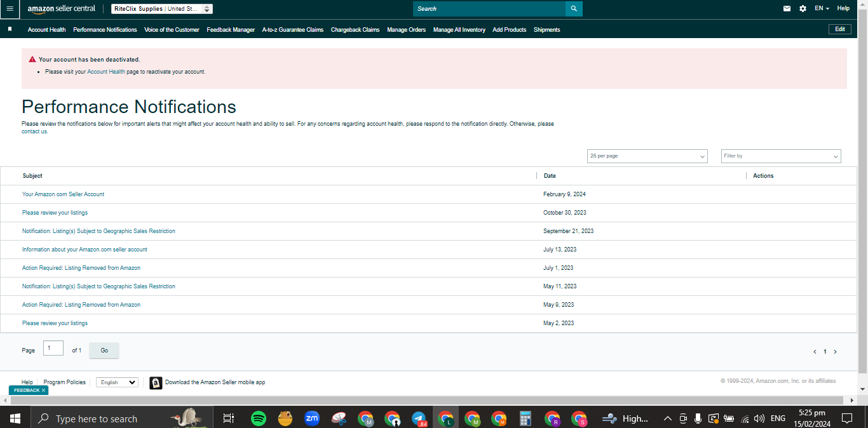Open Chrome profile with S badge
The height and width of the screenshot is (428, 868).
[579, 418]
